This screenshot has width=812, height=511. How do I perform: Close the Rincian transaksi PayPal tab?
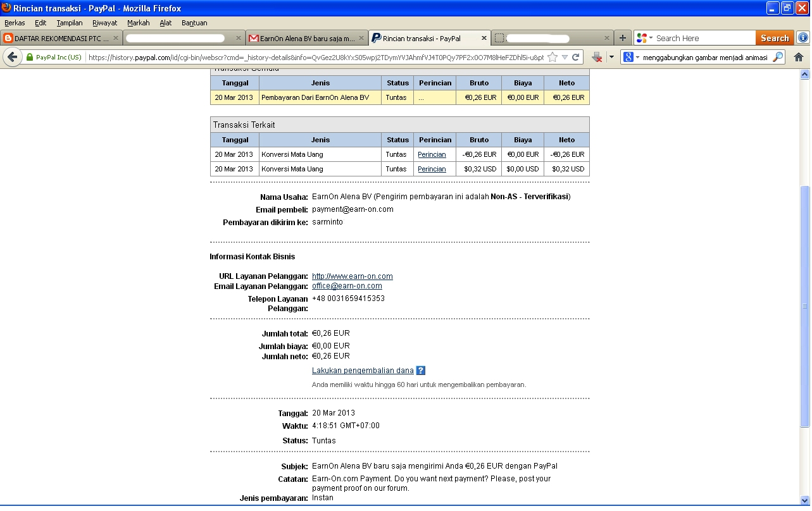484,38
